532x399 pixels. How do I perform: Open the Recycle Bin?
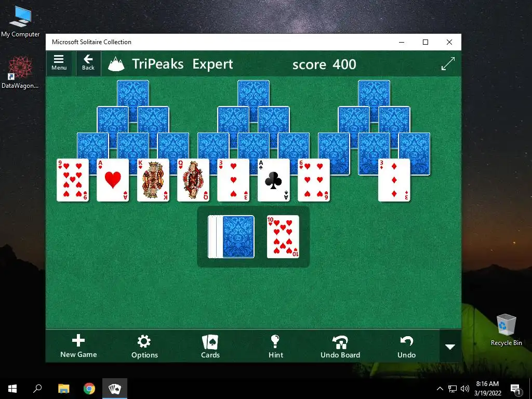coord(506,330)
